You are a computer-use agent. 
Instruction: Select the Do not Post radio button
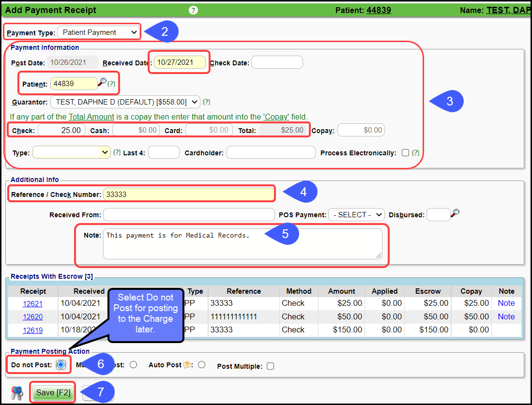(61, 365)
